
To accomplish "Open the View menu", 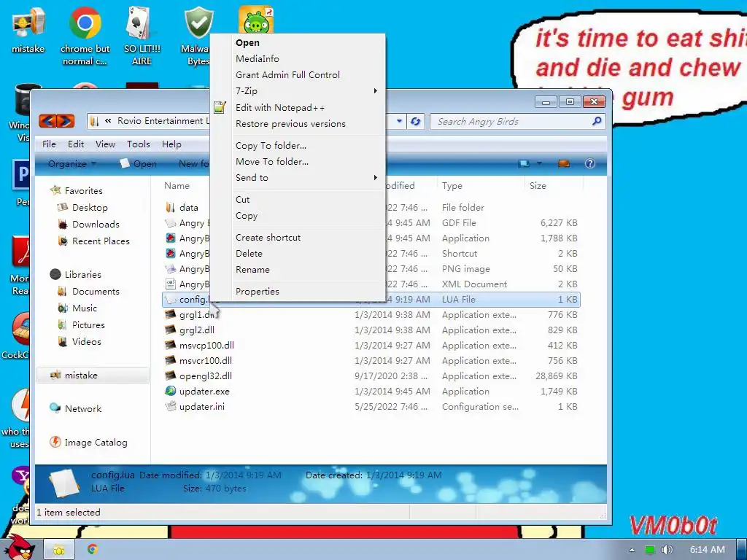I will [105, 144].
